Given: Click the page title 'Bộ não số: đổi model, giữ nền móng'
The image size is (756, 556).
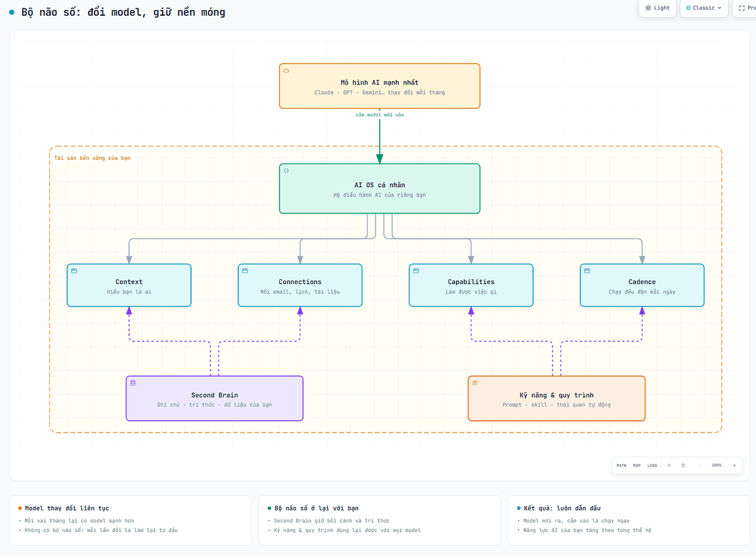Looking at the screenshot, I should pyautogui.click(x=123, y=12).
